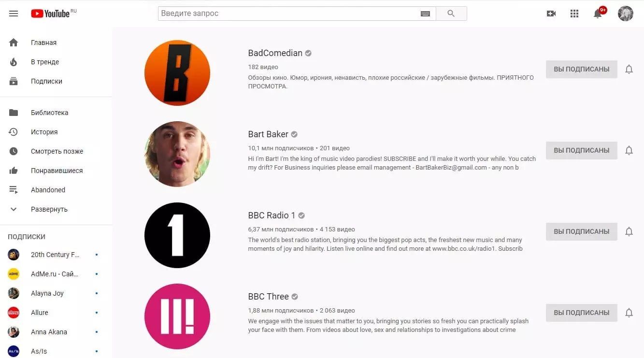Click ВЫ ПОДПИСАНЫ button for Bart Baker
Viewport: 644px width, 358px height.
click(582, 150)
